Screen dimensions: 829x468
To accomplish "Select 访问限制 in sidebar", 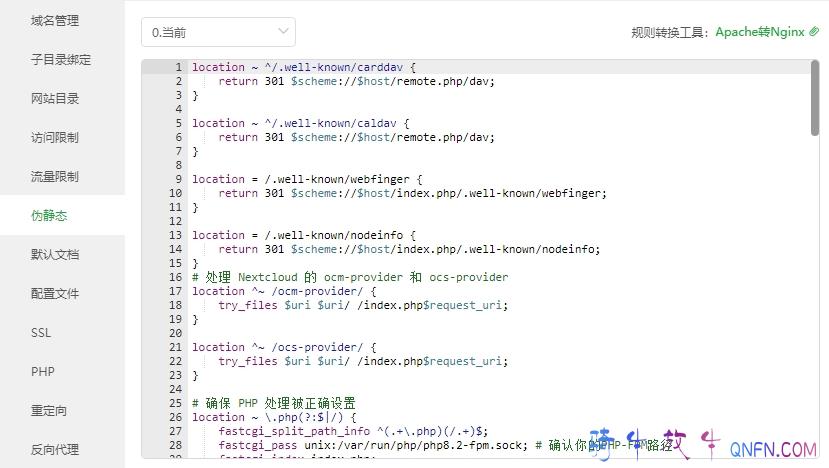I will pyautogui.click(x=54, y=137).
